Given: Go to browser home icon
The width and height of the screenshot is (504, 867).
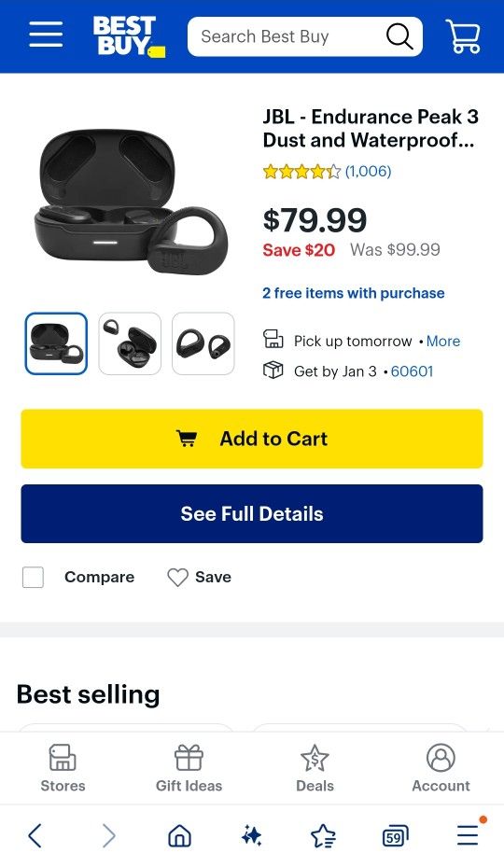Looking at the screenshot, I should point(179,835).
